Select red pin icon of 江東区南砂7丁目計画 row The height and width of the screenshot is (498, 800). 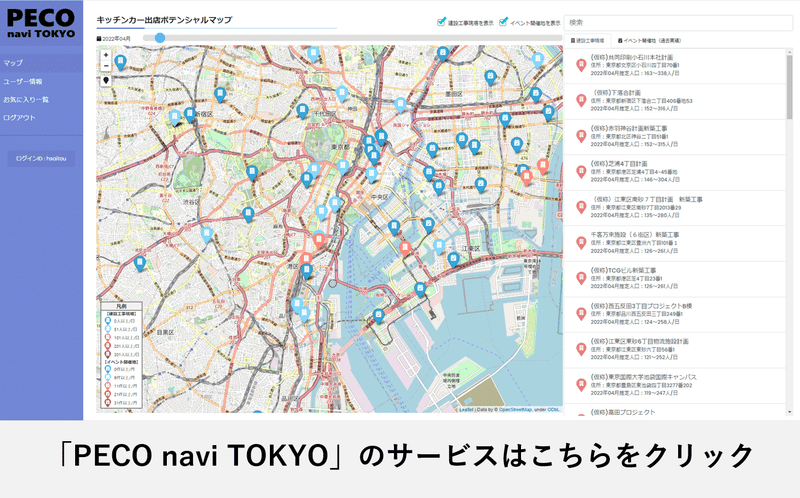pyautogui.click(x=581, y=207)
